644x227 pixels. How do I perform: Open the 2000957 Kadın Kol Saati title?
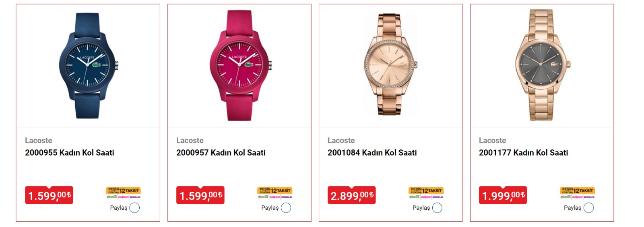pyautogui.click(x=221, y=153)
